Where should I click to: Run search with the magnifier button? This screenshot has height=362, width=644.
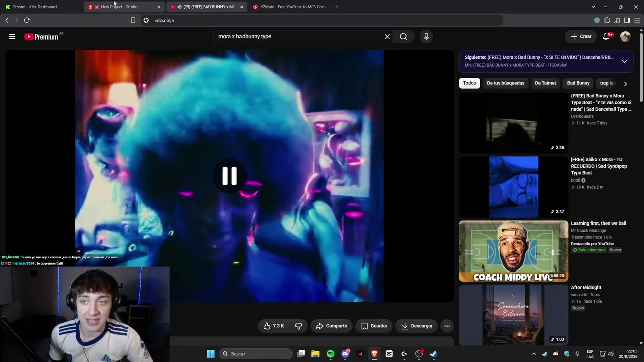click(x=404, y=36)
